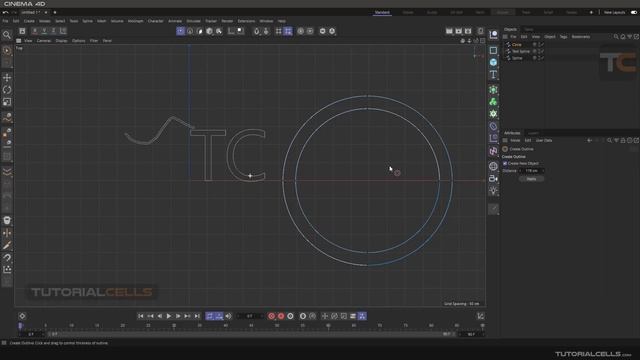
Task: Open the Scene globe icon in palette
Action: [x=493, y=166]
